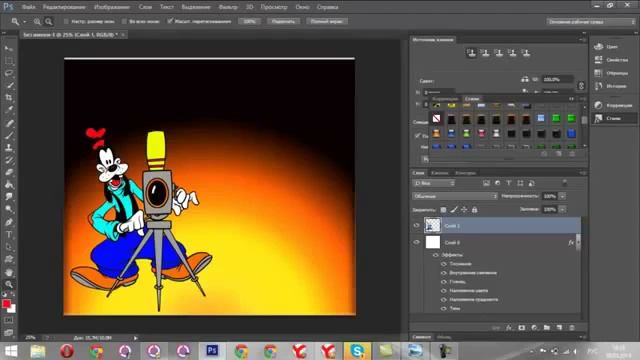The image size is (640, 360).
Task: Open the Styles panel flyout menu
Action: tap(582, 99)
